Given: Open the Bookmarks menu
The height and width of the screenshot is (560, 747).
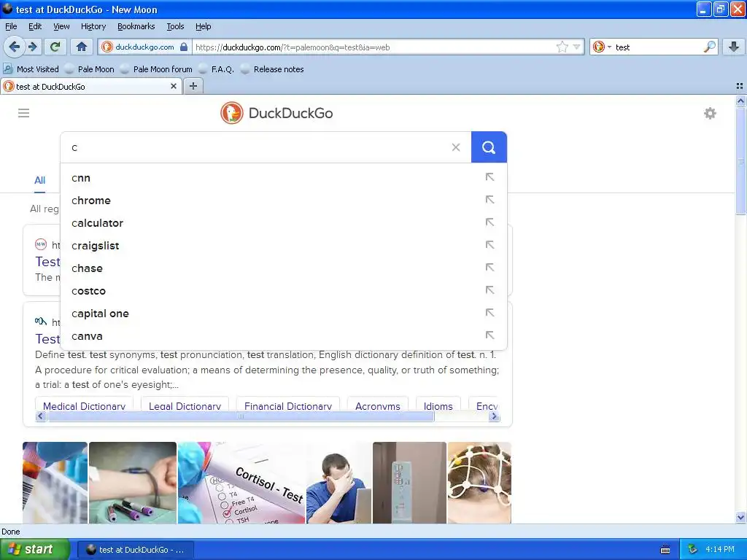Looking at the screenshot, I should [x=136, y=26].
